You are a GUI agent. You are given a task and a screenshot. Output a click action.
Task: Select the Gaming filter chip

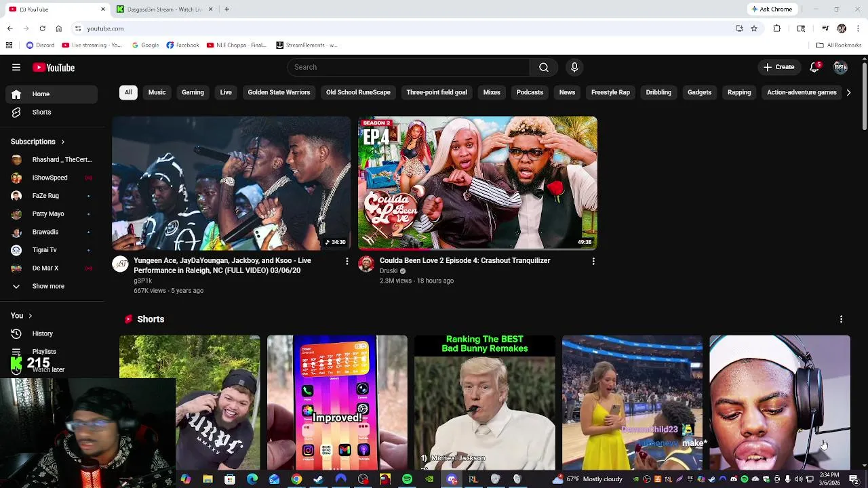pyautogui.click(x=193, y=92)
